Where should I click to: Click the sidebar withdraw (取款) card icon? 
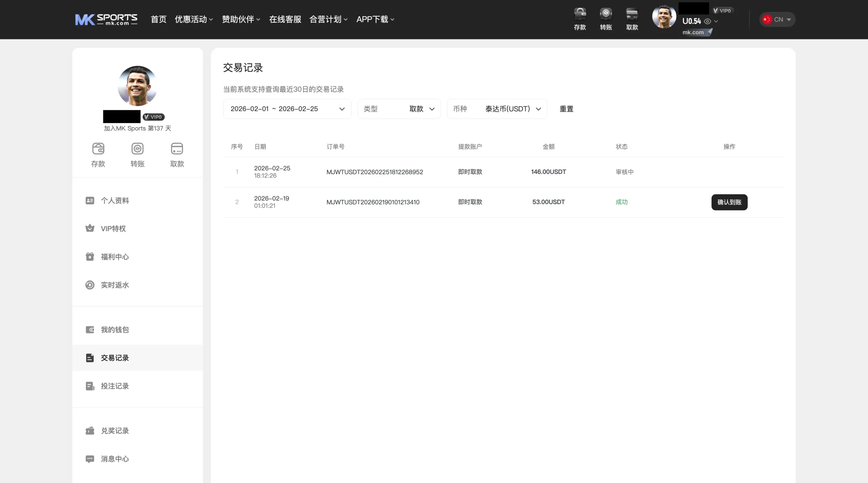pyautogui.click(x=177, y=149)
